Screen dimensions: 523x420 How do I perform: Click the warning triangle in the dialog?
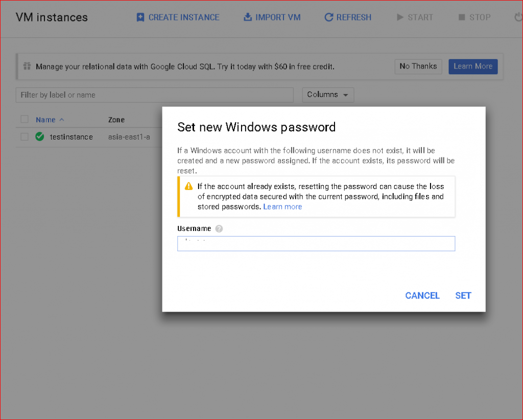(x=187, y=186)
